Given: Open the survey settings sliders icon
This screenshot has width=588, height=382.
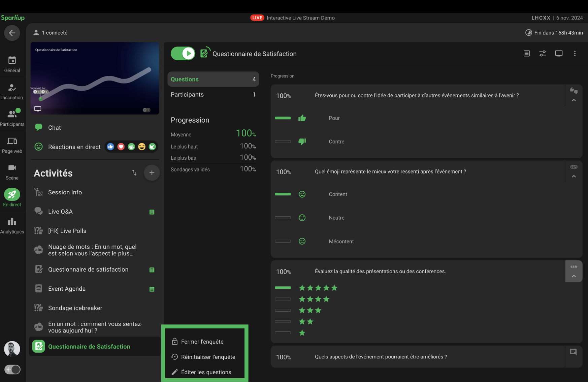Looking at the screenshot, I should 543,54.
